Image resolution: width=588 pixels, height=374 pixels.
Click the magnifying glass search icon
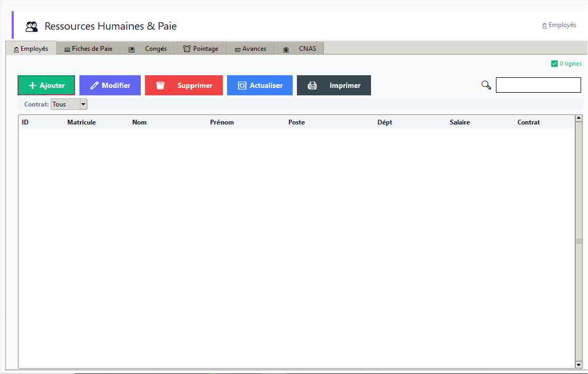coord(486,85)
